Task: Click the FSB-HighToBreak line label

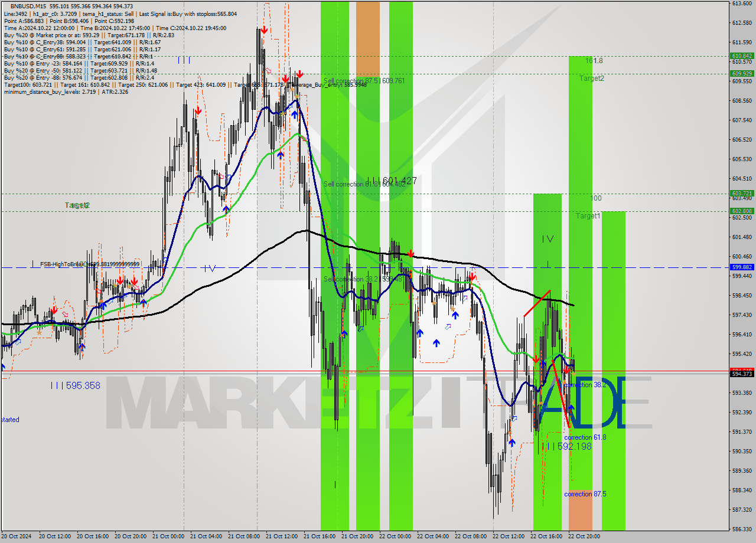Action: pyautogui.click(x=90, y=264)
